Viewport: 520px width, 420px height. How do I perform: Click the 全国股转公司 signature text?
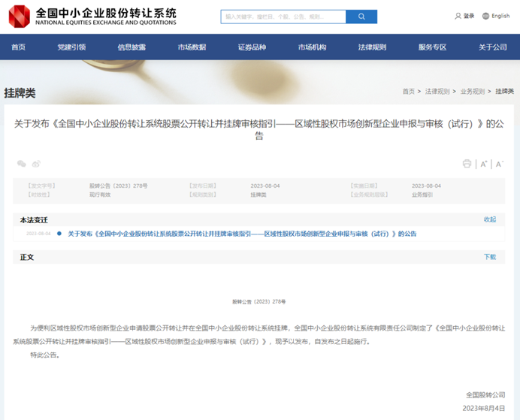point(485,394)
